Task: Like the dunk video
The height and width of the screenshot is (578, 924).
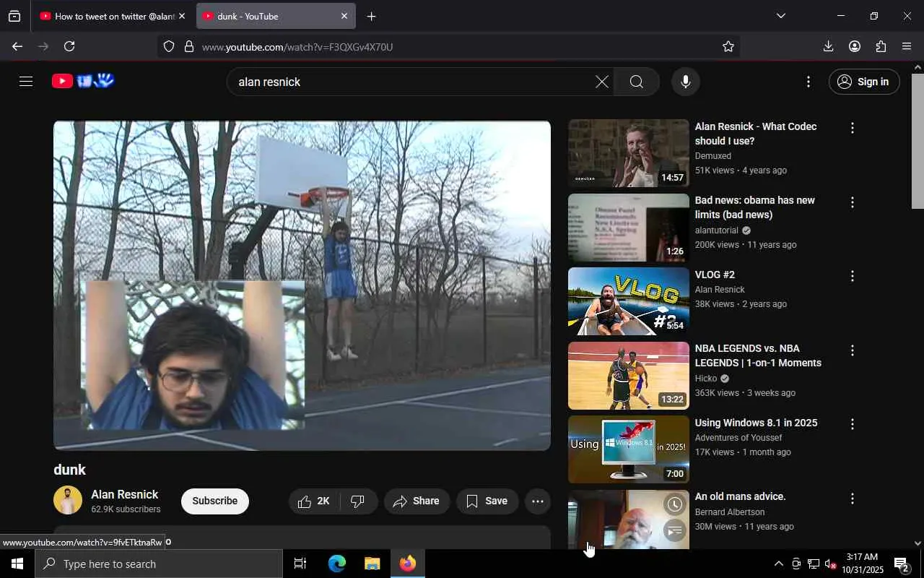Action: (x=314, y=501)
